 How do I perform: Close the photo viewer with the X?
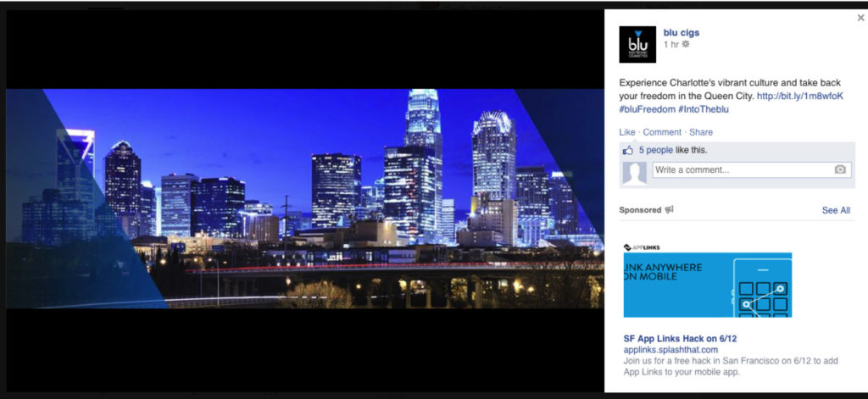(860, 18)
